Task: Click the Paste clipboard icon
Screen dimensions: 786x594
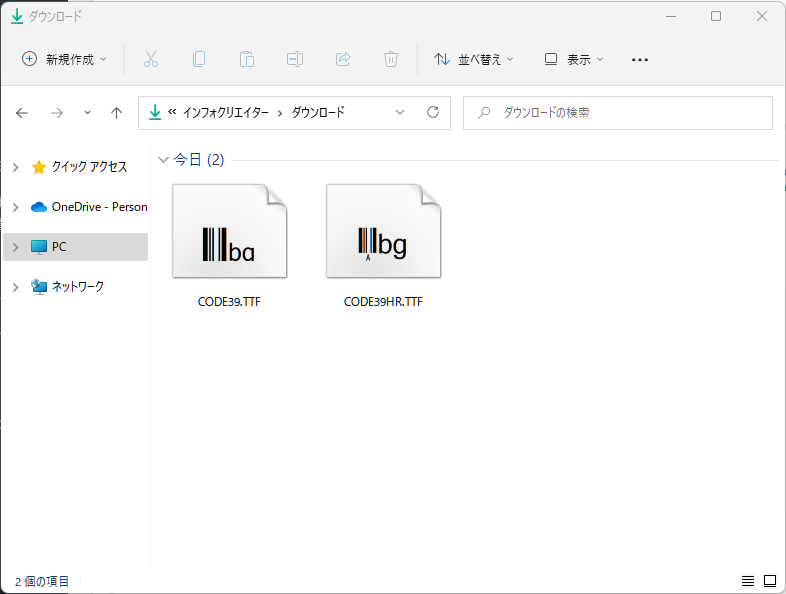Action: pyautogui.click(x=247, y=59)
